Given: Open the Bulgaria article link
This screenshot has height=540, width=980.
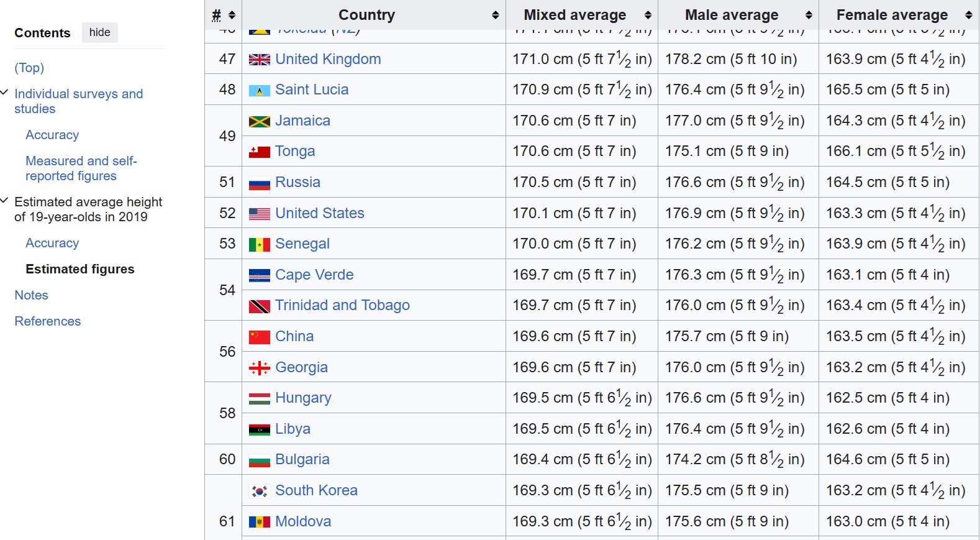Looking at the screenshot, I should (x=302, y=459).
